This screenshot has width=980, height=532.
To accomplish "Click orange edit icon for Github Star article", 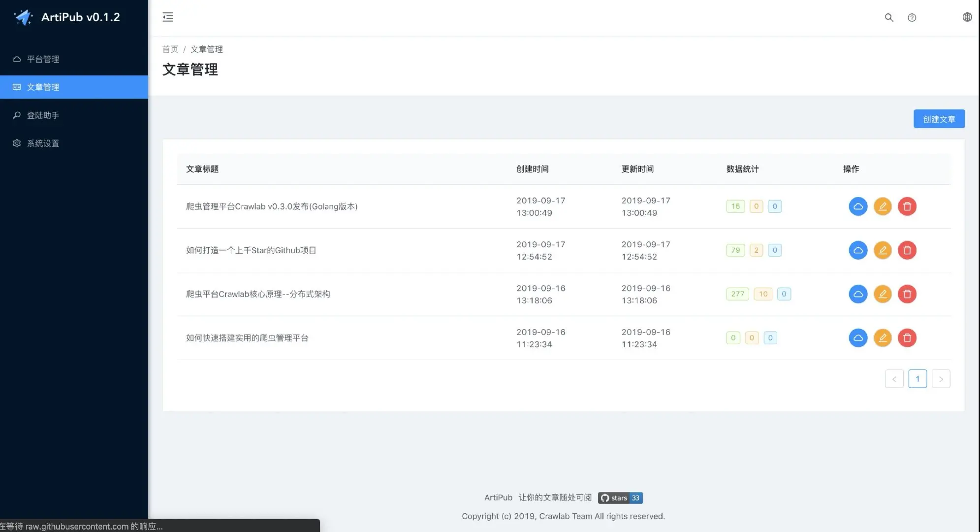I will coord(883,250).
